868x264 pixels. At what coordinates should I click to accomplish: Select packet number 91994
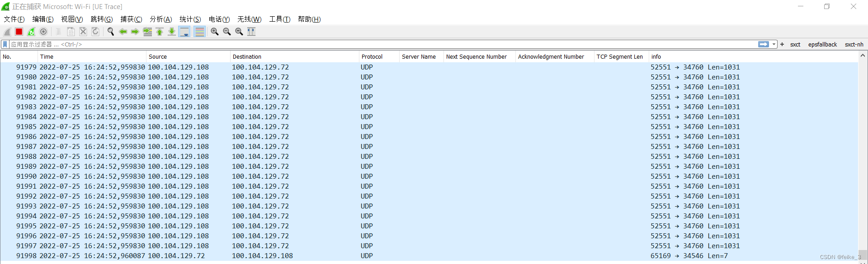point(429,216)
